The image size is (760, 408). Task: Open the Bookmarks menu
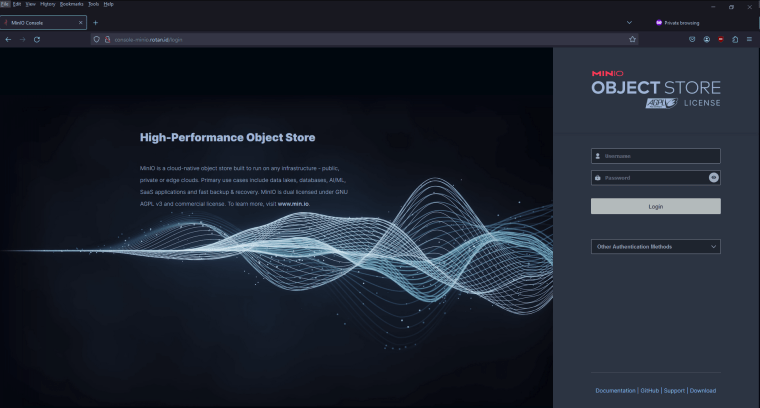tap(71, 4)
